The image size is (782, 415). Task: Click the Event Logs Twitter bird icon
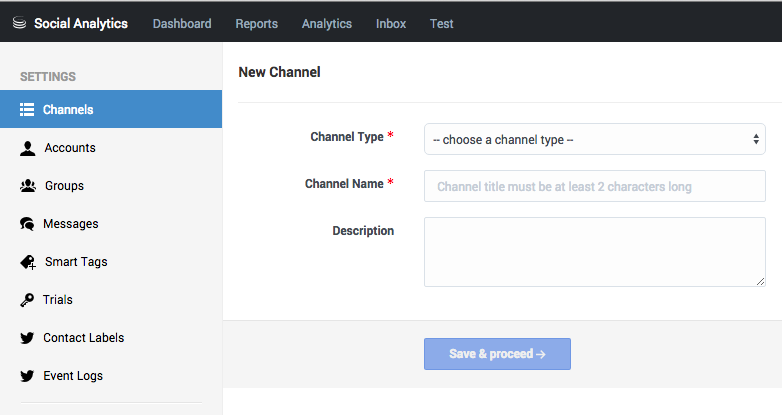point(27,376)
